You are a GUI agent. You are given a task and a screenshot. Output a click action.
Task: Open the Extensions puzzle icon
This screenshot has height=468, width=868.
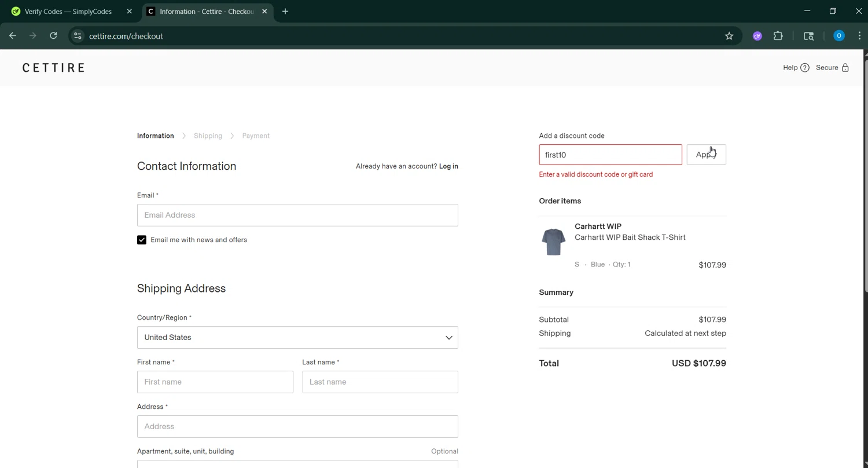[x=778, y=36]
